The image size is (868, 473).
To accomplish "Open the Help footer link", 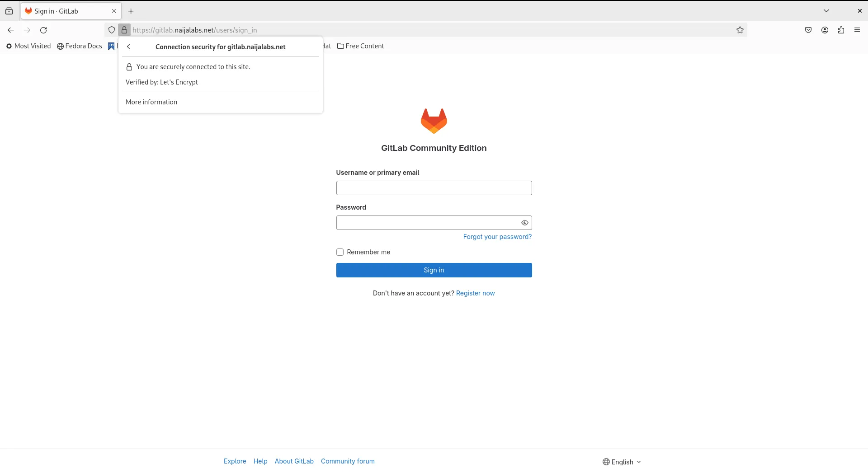I will click(x=260, y=461).
